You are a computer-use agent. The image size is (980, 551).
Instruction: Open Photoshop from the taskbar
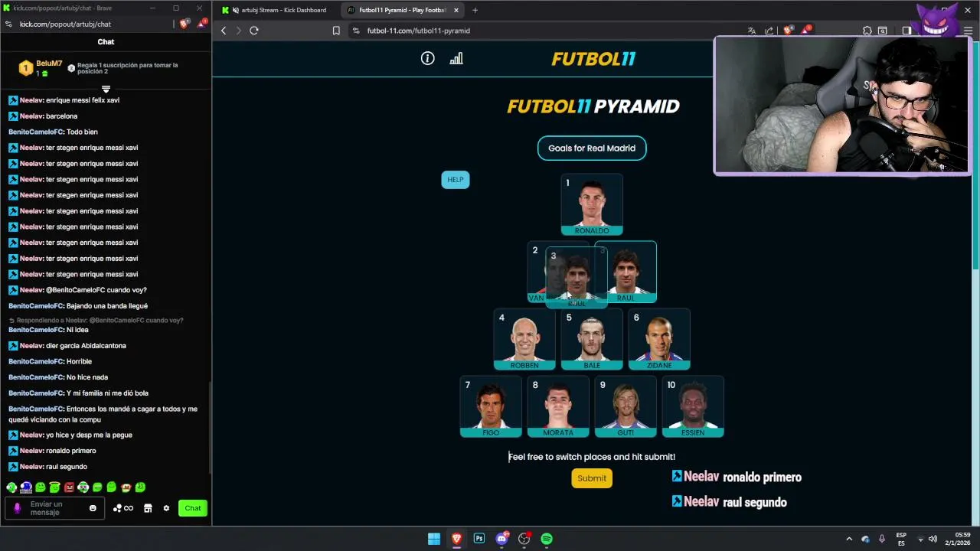(x=479, y=539)
